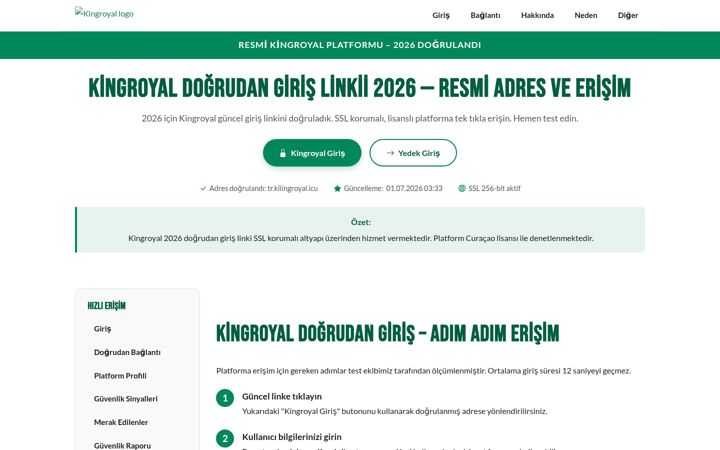Viewport: 720px width, 450px height.
Task: Click the main page title Kingroyal Doğrudan Giriş Linki
Action: [x=360, y=88]
